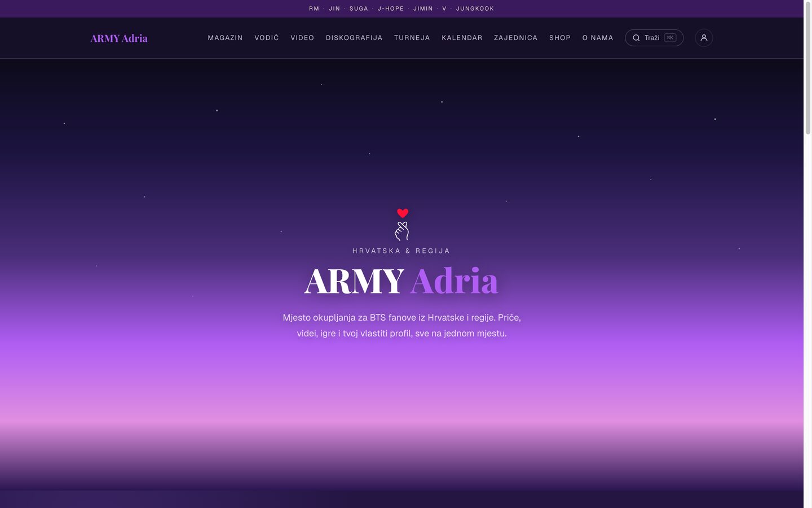Image resolution: width=812 pixels, height=508 pixels.
Task: Go to the Video section
Action: (x=302, y=38)
